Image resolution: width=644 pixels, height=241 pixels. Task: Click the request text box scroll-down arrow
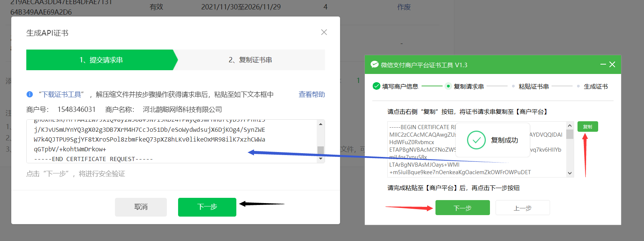pos(320,159)
